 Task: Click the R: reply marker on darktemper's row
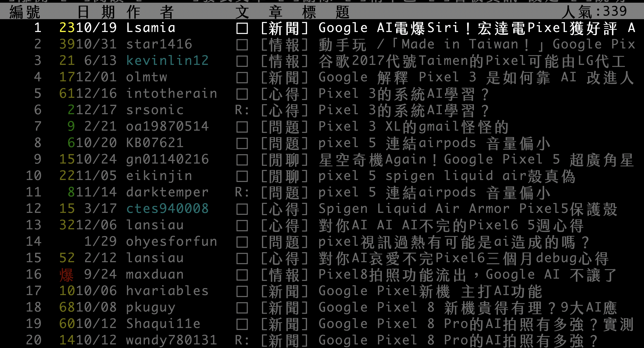coord(242,192)
